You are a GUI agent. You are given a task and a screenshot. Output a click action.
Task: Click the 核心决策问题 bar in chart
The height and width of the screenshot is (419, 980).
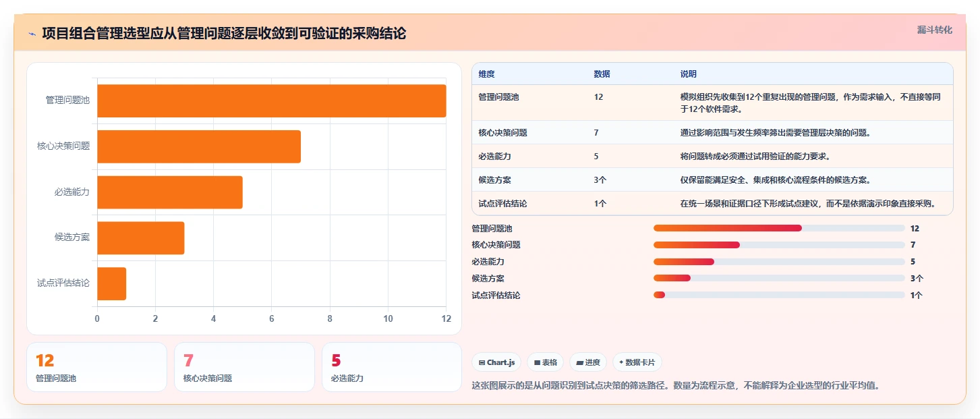pyautogui.click(x=199, y=146)
